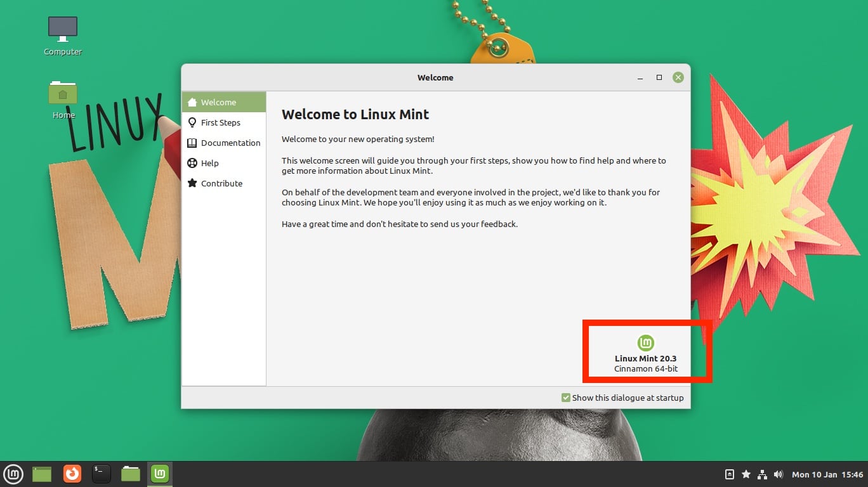Screen dimensions: 868x487
Task: Open the Documentation section
Action: (x=224, y=143)
